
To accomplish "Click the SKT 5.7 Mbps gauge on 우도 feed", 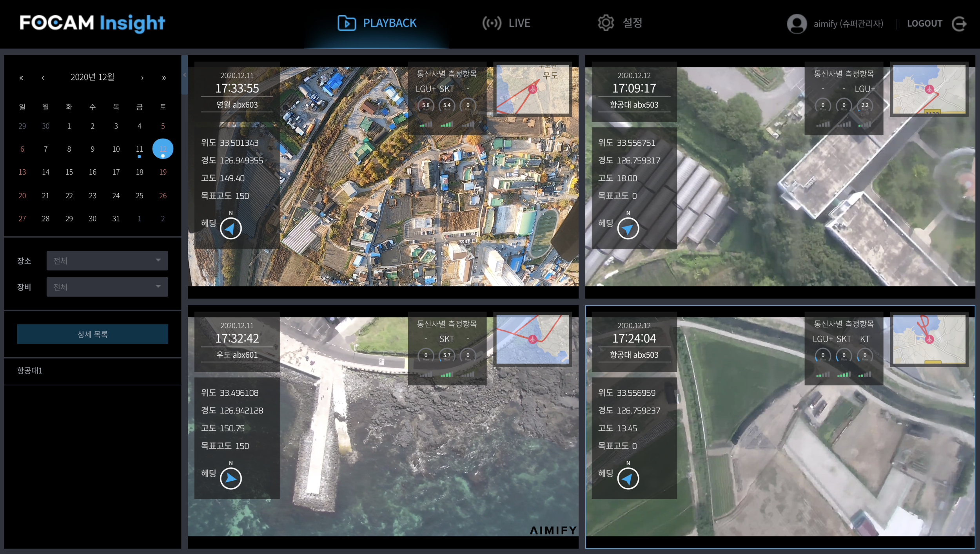I will 447,355.
